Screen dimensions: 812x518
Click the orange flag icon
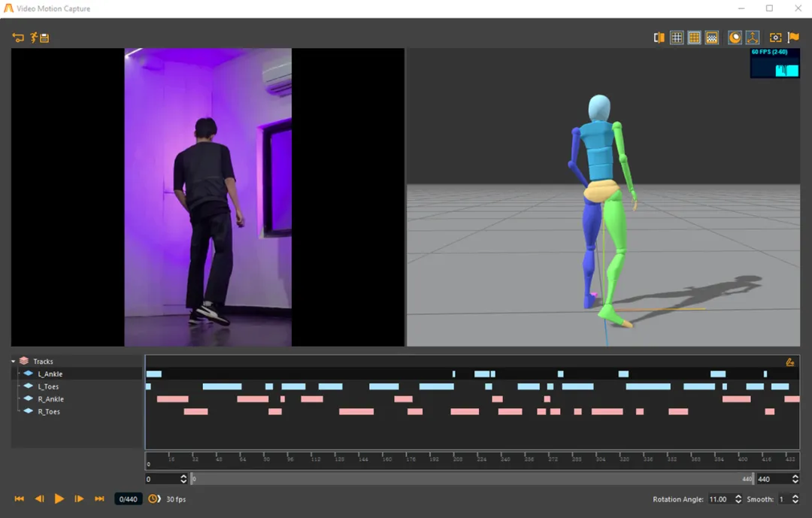pos(793,38)
